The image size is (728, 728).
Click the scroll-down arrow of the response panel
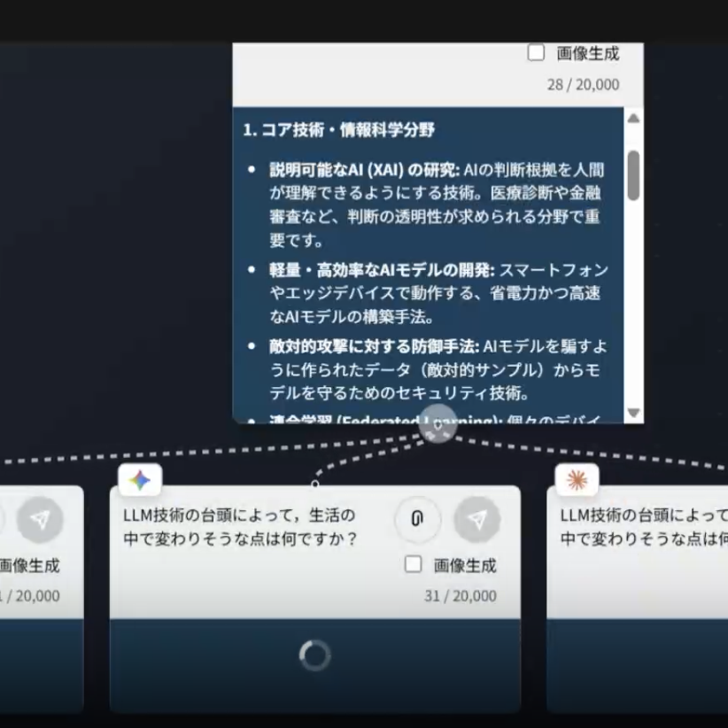pos(631,411)
